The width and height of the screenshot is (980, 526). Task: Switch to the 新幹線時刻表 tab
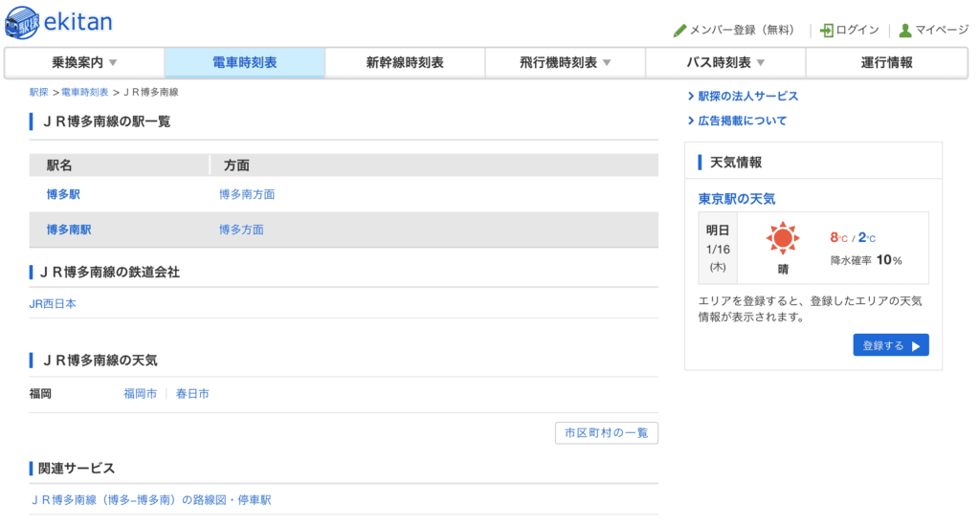[405, 63]
